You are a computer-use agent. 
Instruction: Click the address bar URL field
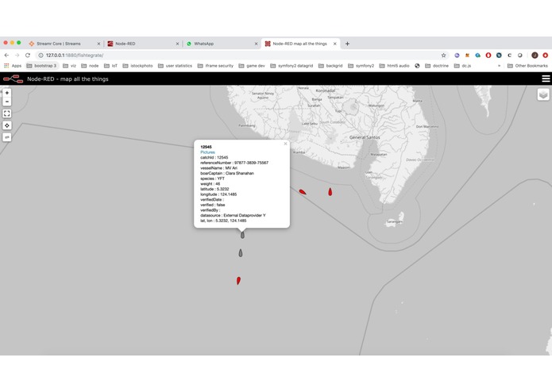[x=242, y=56]
